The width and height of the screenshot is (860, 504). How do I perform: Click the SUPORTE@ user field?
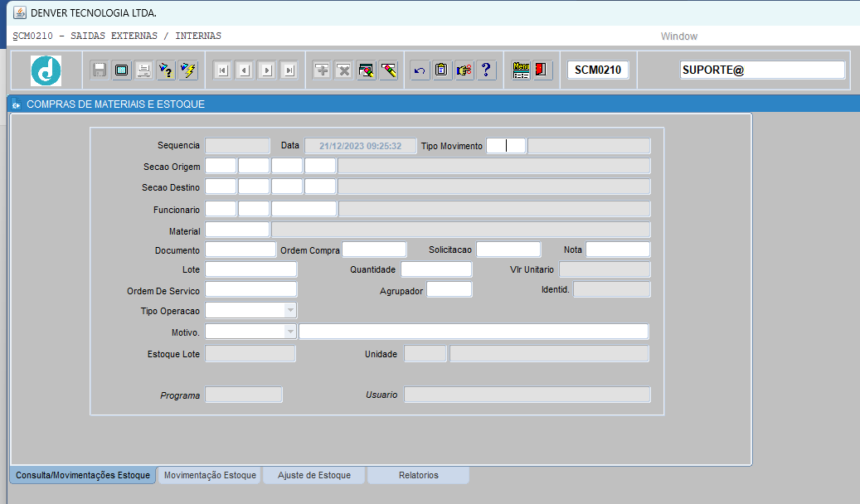coord(762,70)
